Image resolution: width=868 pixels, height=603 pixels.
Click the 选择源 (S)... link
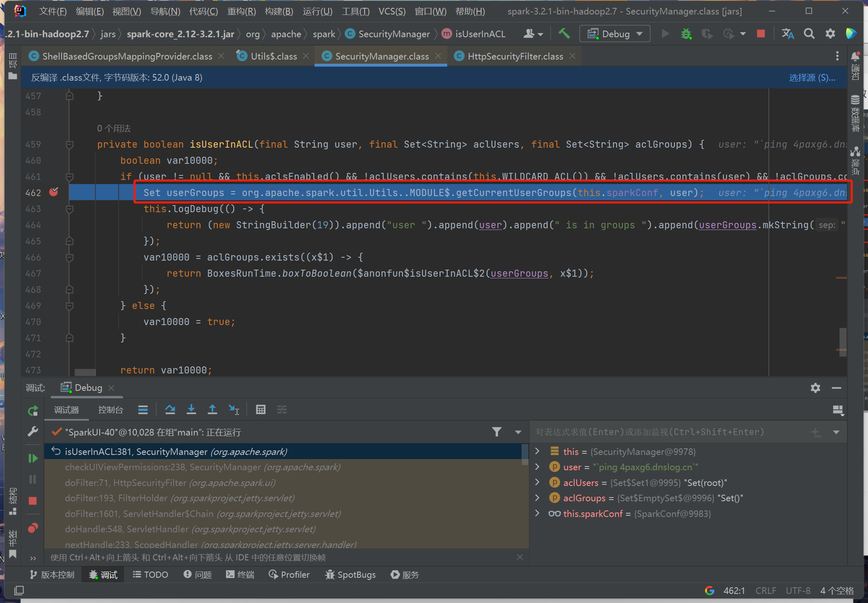812,77
